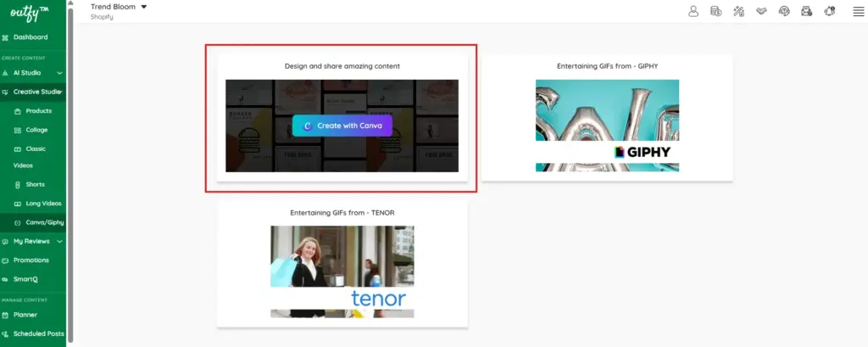Click 'Design and share amazing content' title
The image size is (868, 347).
pyautogui.click(x=342, y=66)
